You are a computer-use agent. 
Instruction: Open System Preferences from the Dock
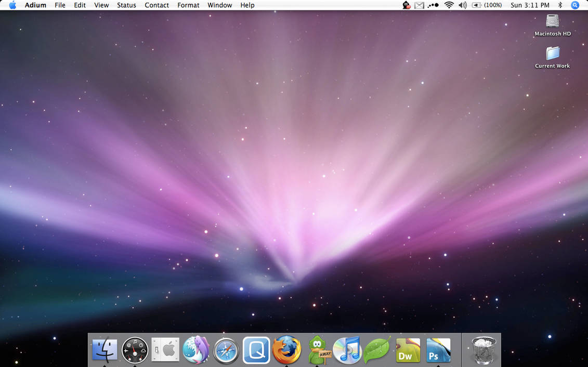(165, 350)
